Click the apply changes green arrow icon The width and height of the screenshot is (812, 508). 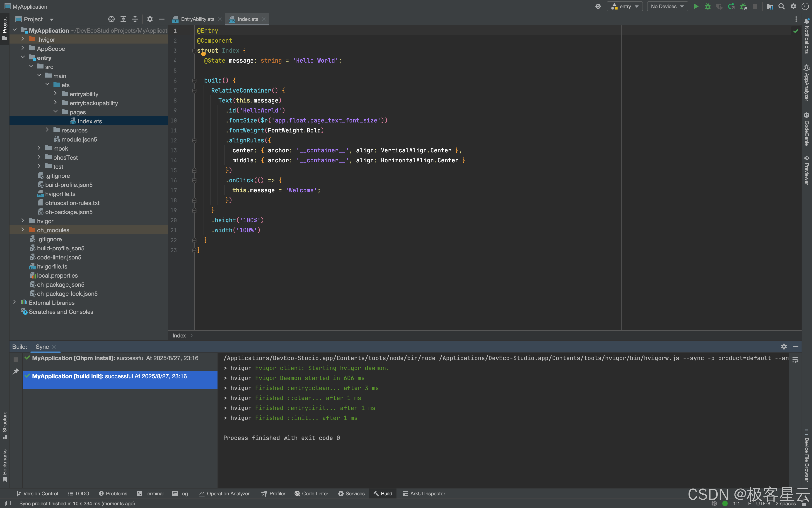(731, 6)
